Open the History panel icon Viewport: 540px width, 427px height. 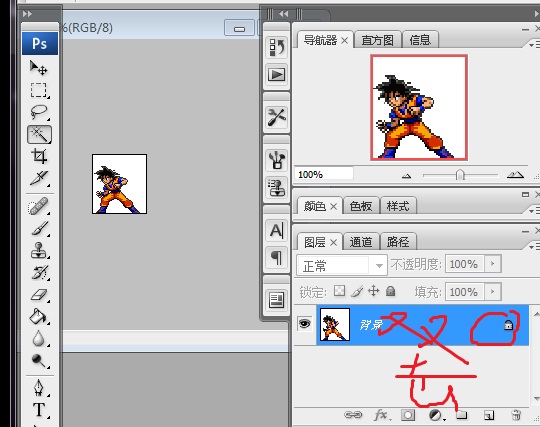click(277, 47)
